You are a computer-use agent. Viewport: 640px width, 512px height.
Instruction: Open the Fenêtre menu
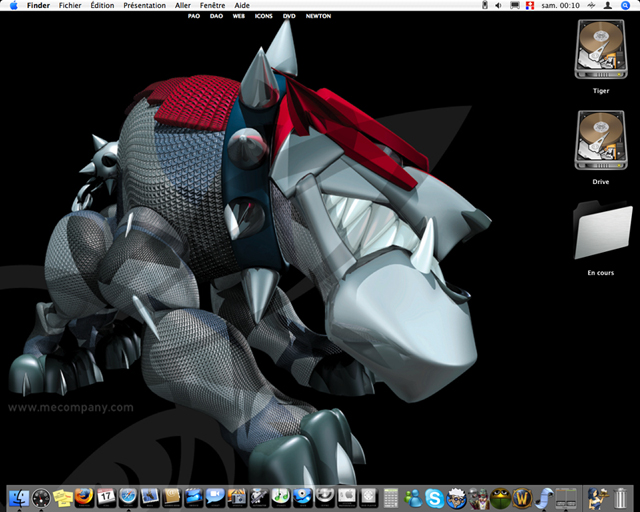tap(212, 5)
